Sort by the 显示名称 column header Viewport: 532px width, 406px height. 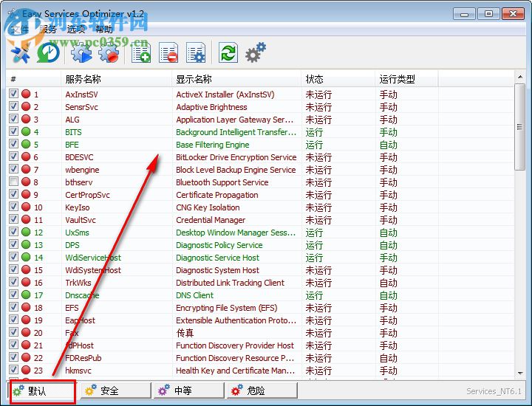coord(236,79)
